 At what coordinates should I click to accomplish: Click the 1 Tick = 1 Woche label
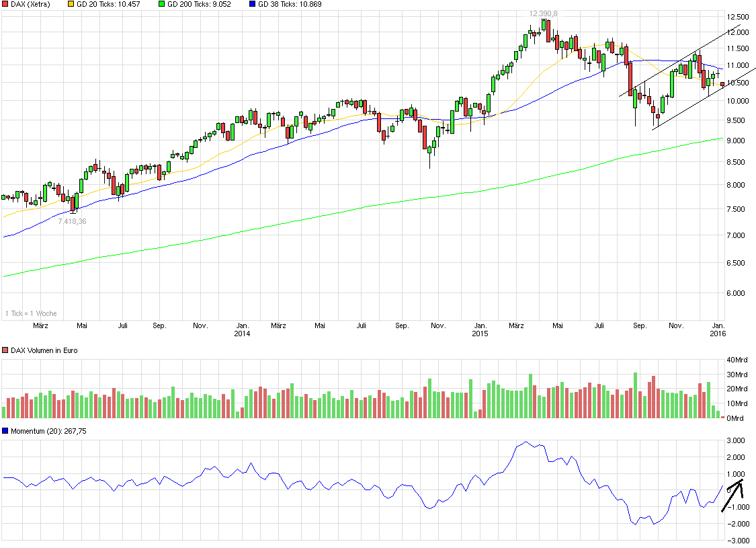coord(30,313)
